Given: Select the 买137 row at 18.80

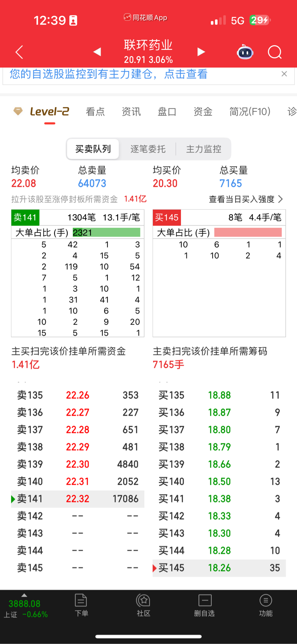Looking at the screenshot, I should click(219, 430).
